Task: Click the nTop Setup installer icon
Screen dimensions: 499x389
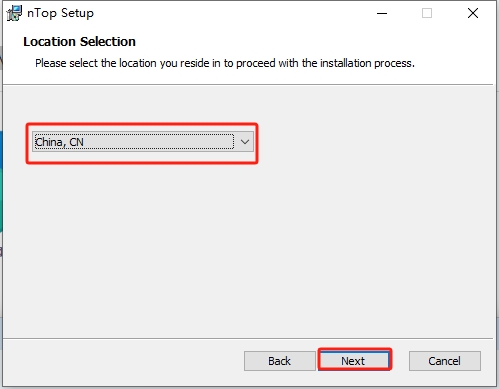Action: tap(14, 13)
